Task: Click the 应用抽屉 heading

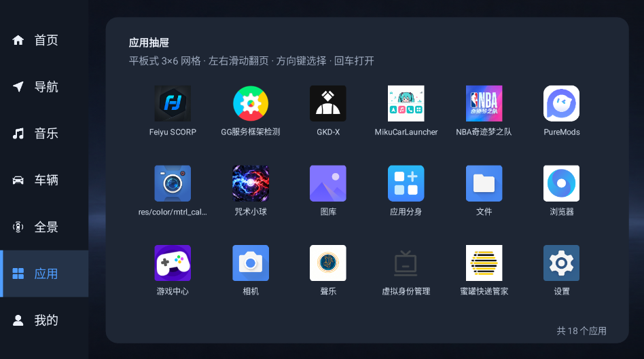Action: click(149, 43)
